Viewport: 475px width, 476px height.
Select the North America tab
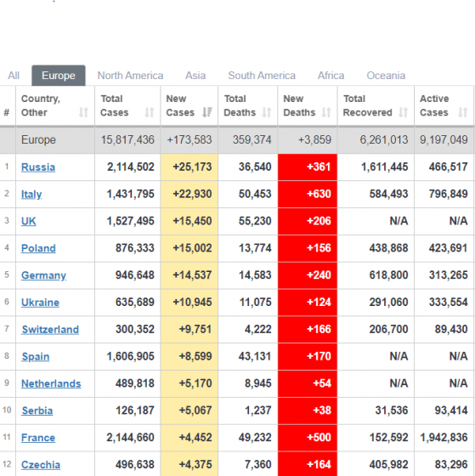[130, 76]
